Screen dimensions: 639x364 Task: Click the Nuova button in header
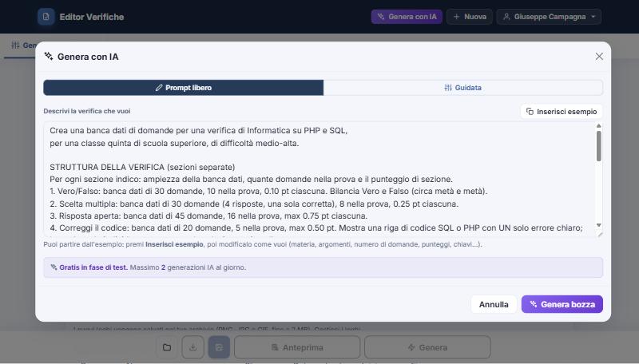[x=470, y=17]
